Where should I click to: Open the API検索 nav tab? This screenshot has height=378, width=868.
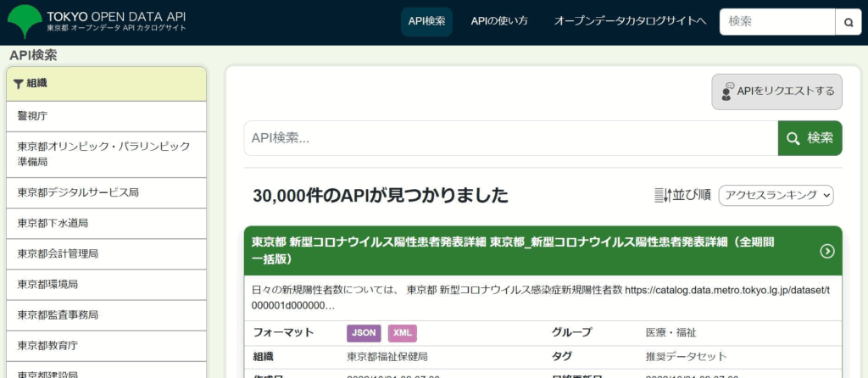[427, 21]
